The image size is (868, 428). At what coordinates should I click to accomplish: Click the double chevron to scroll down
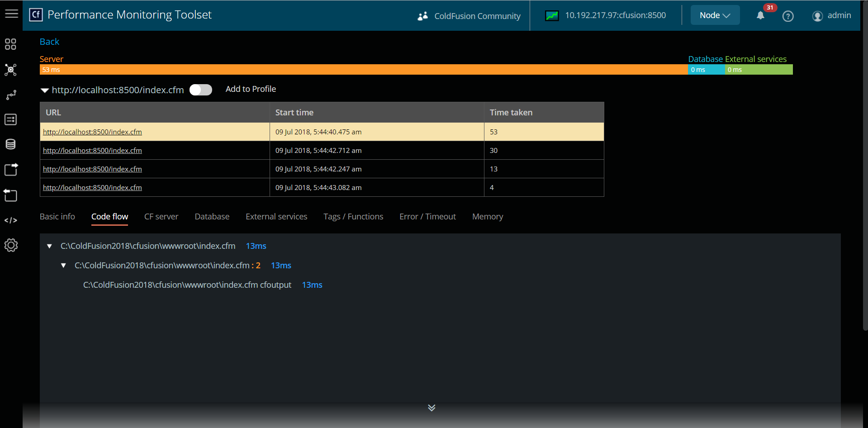[x=432, y=408]
